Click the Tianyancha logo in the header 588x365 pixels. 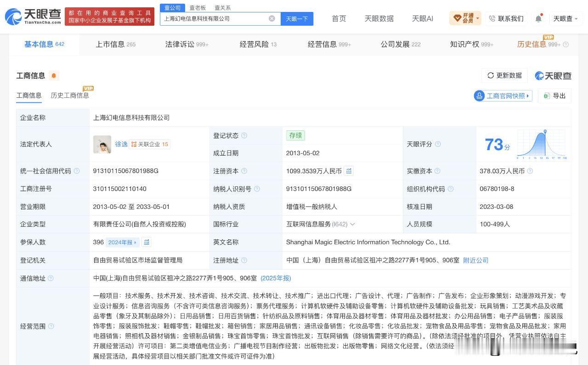(33, 17)
